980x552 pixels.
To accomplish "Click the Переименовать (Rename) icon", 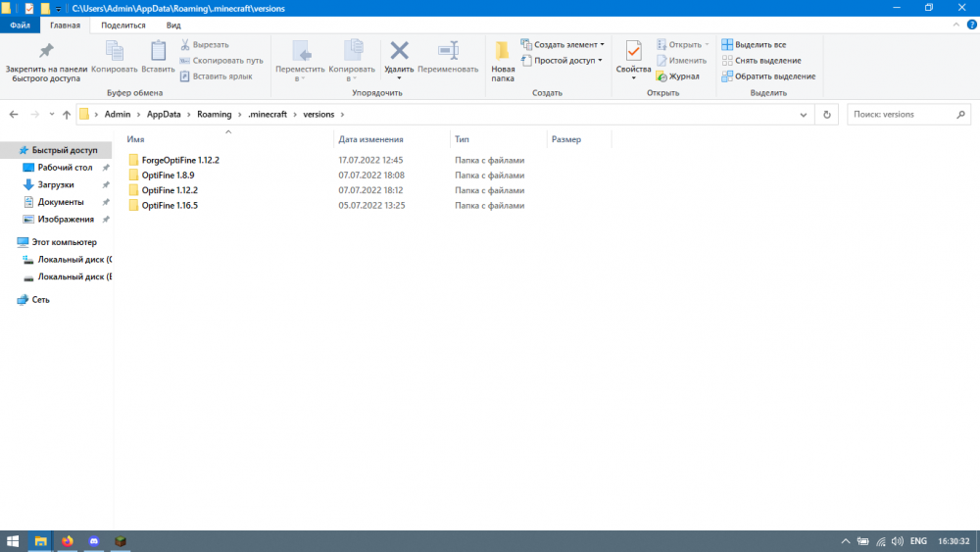I will 448,51.
